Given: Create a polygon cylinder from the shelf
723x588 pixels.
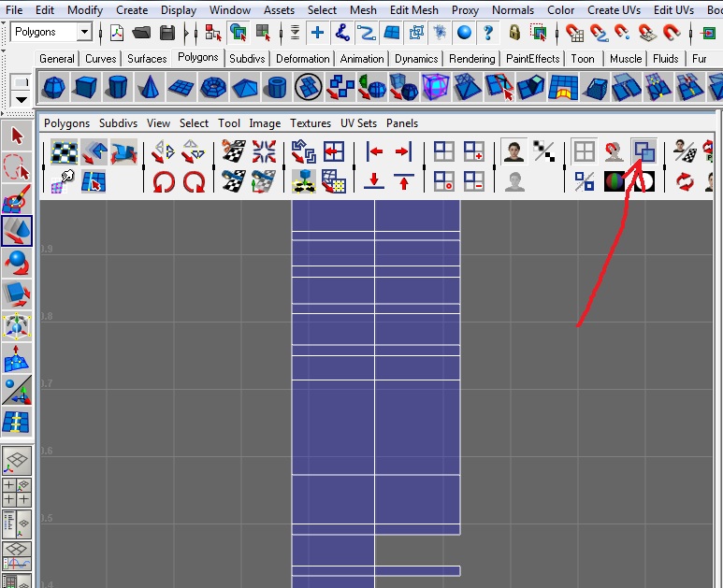Looking at the screenshot, I should click(117, 87).
